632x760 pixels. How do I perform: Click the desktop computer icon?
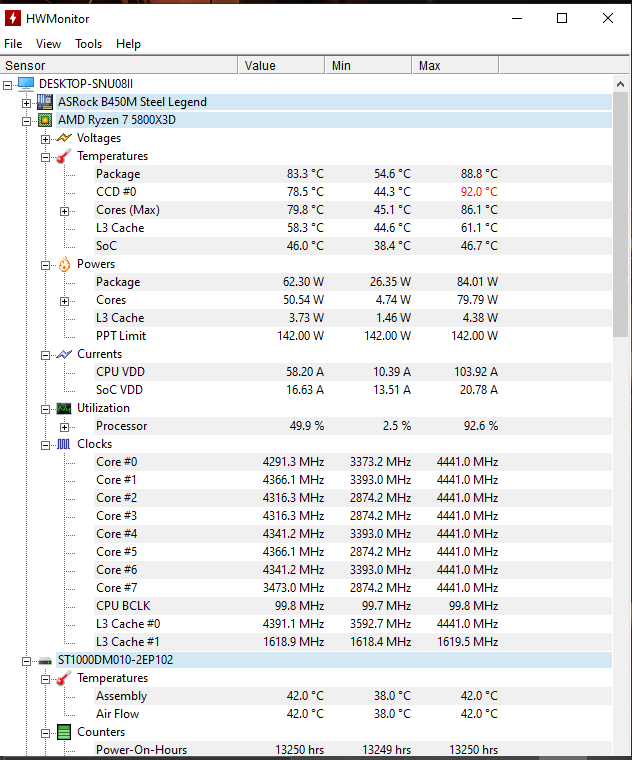point(26,84)
